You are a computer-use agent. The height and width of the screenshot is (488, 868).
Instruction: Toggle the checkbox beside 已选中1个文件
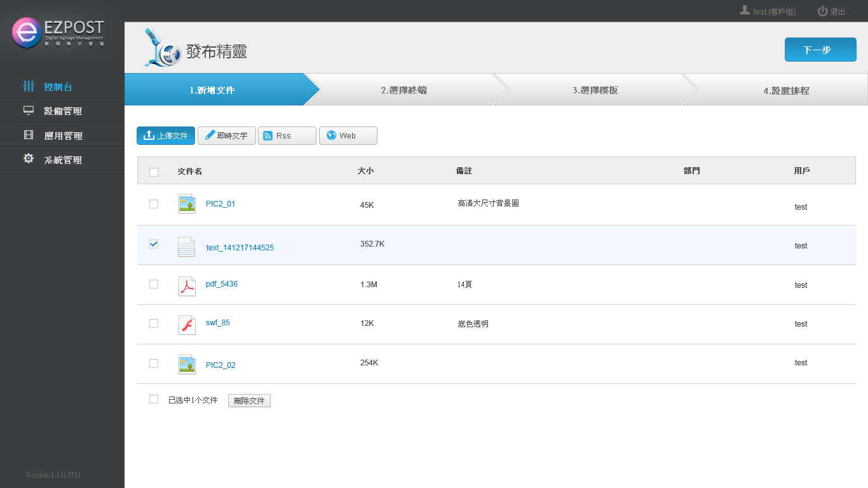coord(154,399)
